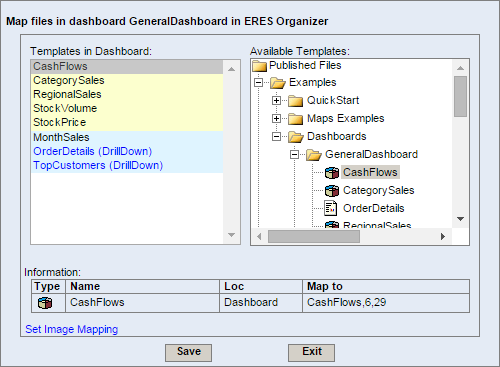Select StockPrice in the dashboard list
This screenshot has height=367, width=500.
(x=127, y=122)
